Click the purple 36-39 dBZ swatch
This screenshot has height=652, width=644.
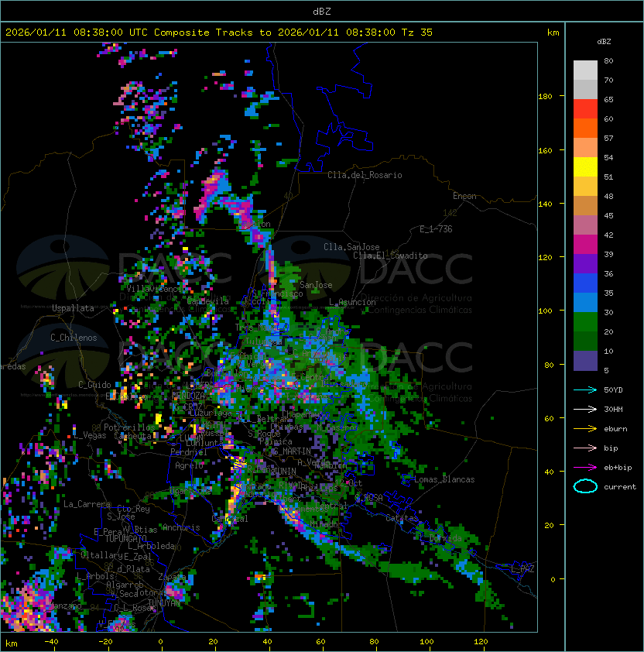pos(585,263)
